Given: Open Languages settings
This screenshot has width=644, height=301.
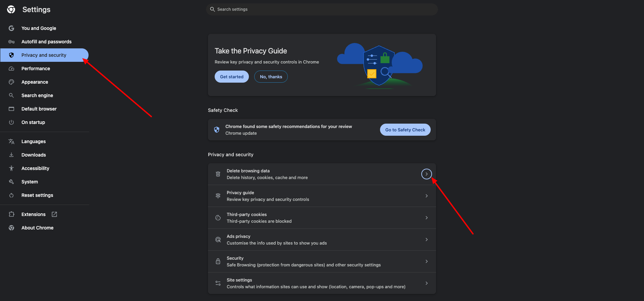Looking at the screenshot, I should (x=44, y=141).
